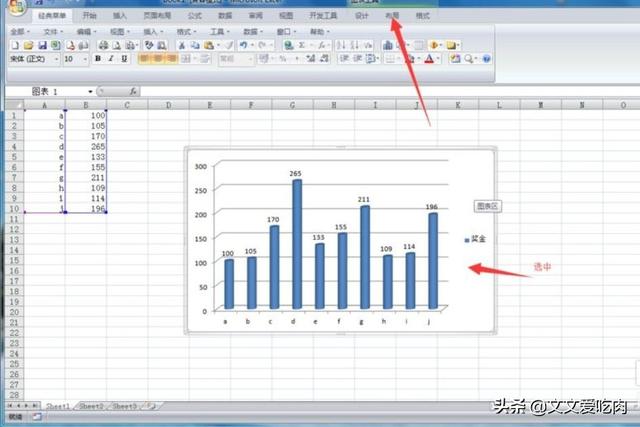This screenshot has height=427, width=640.
Task: Click the Spelling check icon
Action: tap(149, 45)
